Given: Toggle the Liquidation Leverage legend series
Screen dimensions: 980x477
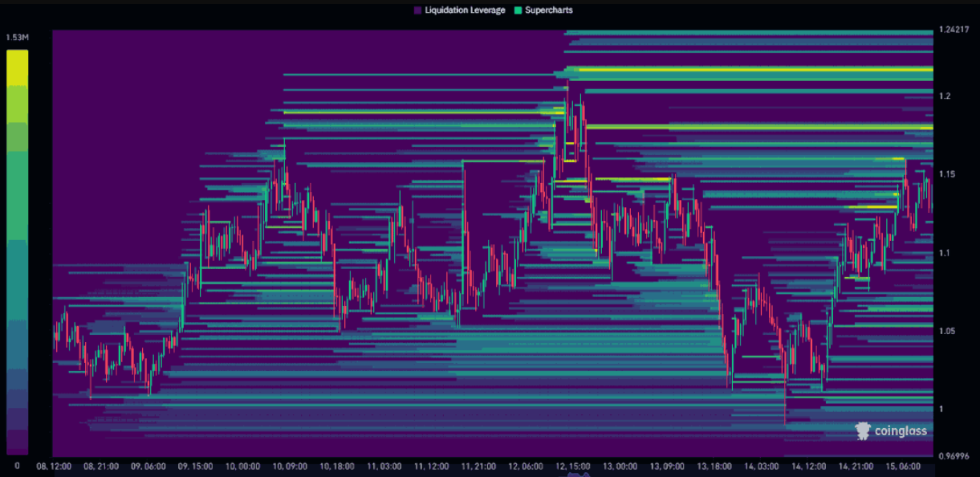Looking at the screenshot, I should tap(459, 10).
